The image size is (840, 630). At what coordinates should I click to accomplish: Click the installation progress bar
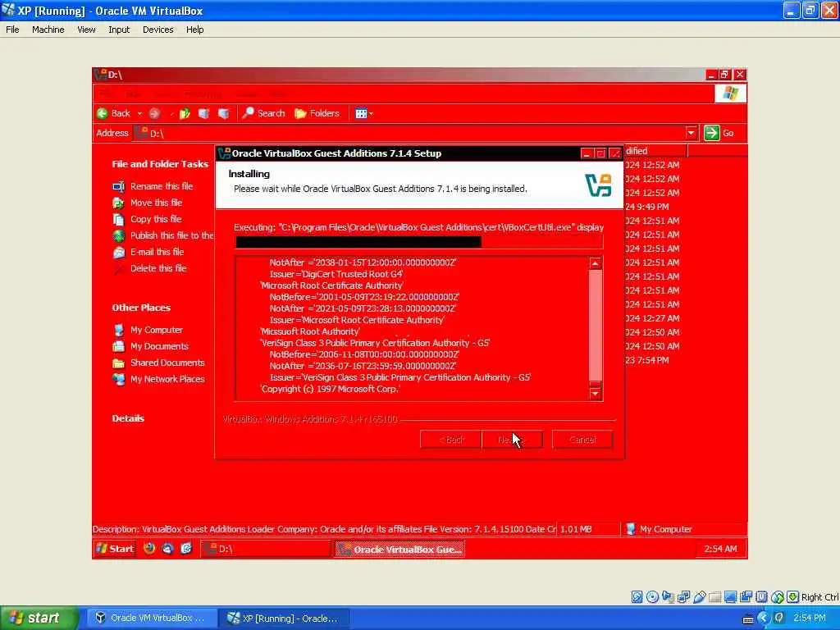[419, 242]
